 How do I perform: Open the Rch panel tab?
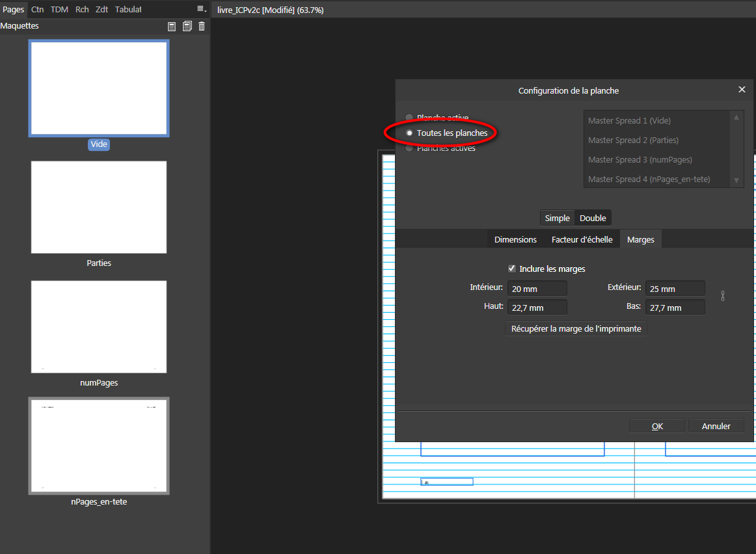82,9
